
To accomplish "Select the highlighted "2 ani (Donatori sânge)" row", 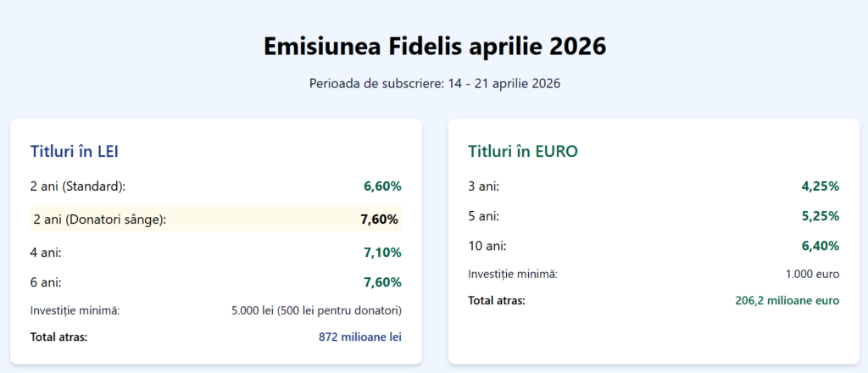I will 215,219.
